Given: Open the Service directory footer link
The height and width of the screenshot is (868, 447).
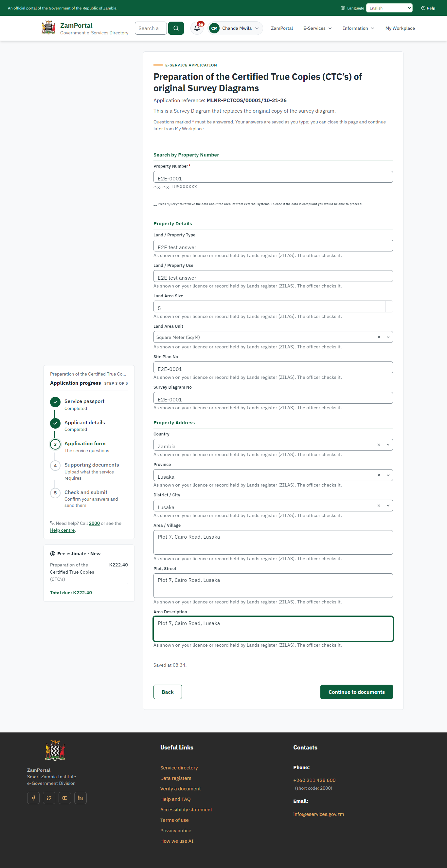Looking at the screenshot, I should tap(179, 767).
